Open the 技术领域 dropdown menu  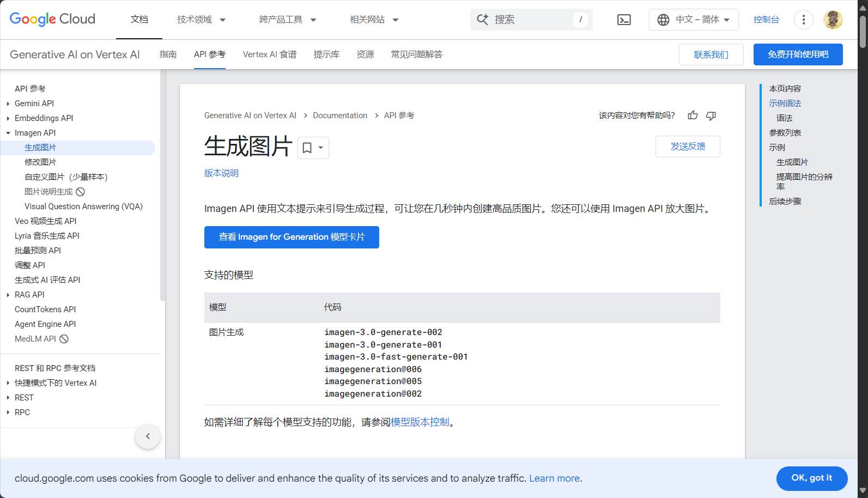pos(201,20)
